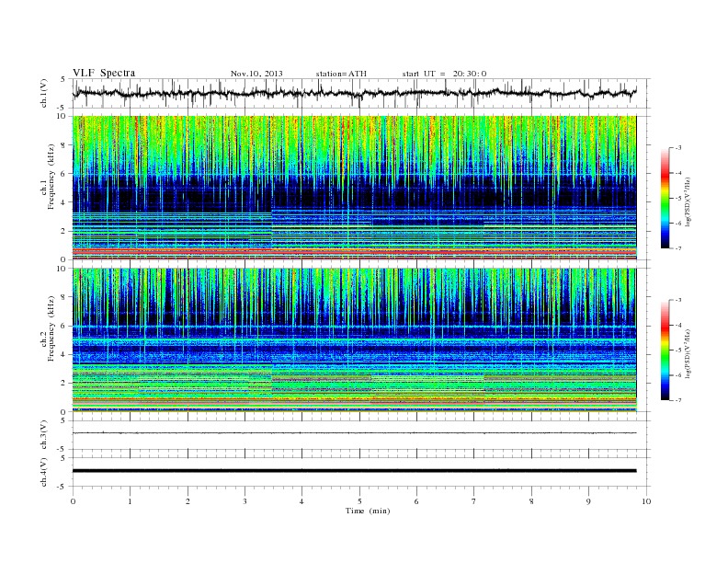Click the 'ch.1(V)' waveform axis label
This screenshot has height=563, width=728.
pos(44,93)
